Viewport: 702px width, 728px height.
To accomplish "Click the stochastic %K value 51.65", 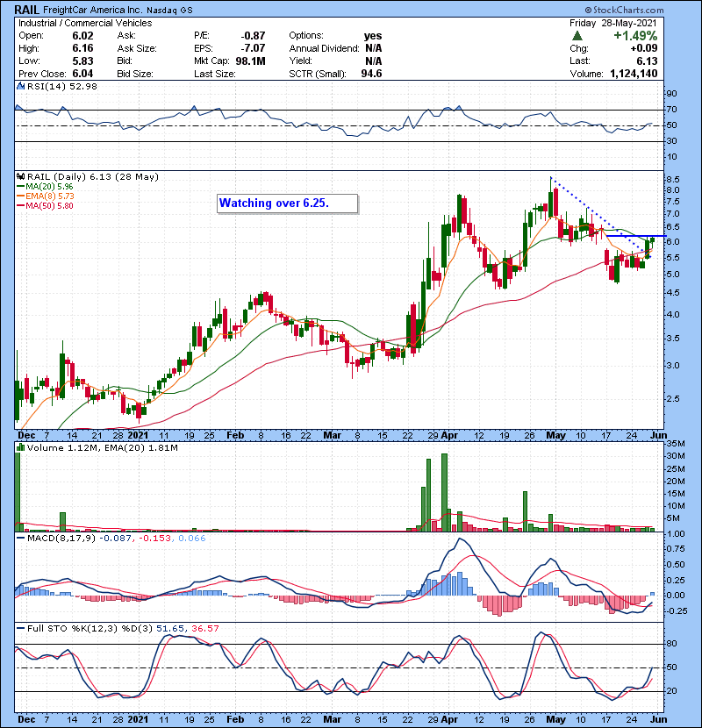I will pos(169,628).
